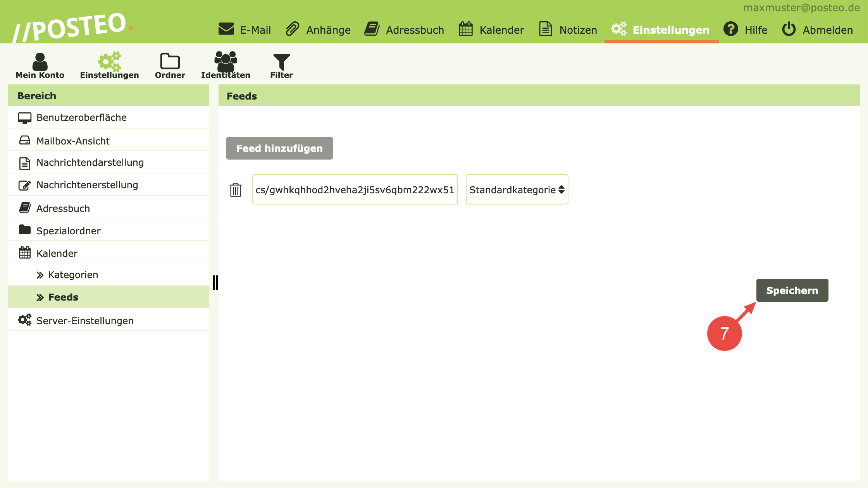Open the Identitäten people icon
Screen dimensions: 868x488
(x=226, y=61)
